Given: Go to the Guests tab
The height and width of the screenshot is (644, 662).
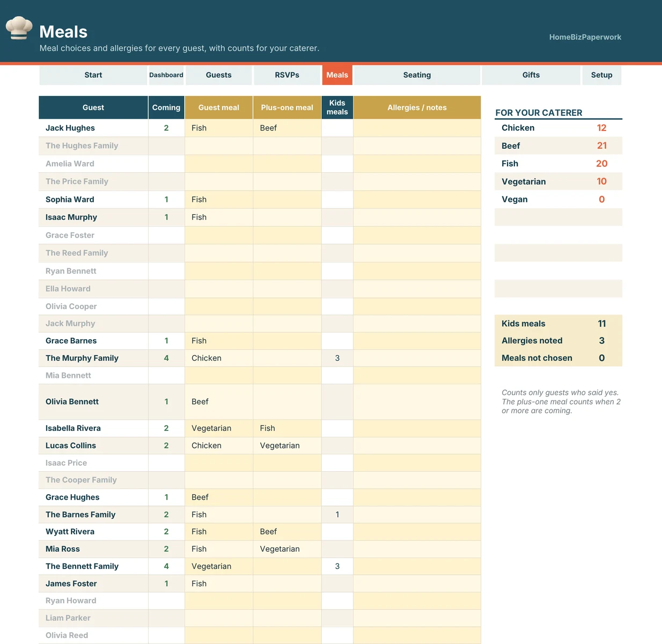Looking at the screenshot, I should pos(219,75).
